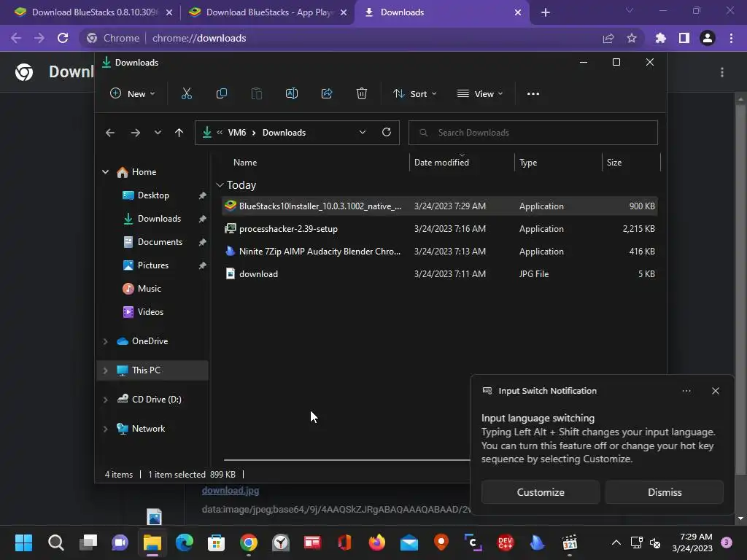The width and height of the screenshot is (747, 560).
Task: Close the Input Switch Notification with X
Action: pyautogui.click(x=715, y=391)
